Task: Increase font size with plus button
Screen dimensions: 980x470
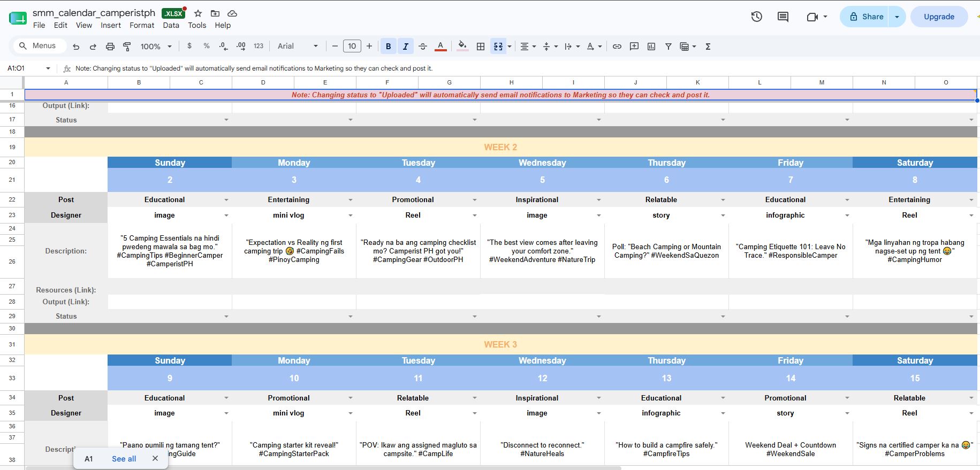Action: [369, 47]
